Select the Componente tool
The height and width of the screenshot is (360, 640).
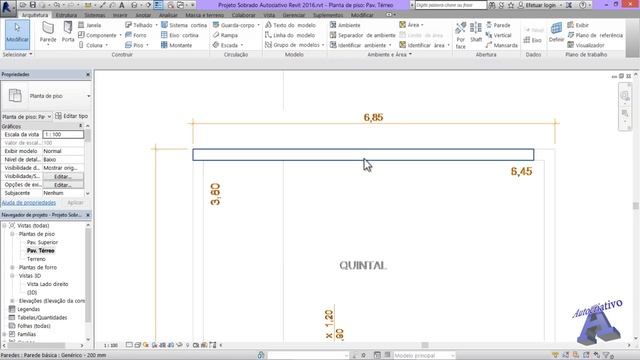(97, 35)
